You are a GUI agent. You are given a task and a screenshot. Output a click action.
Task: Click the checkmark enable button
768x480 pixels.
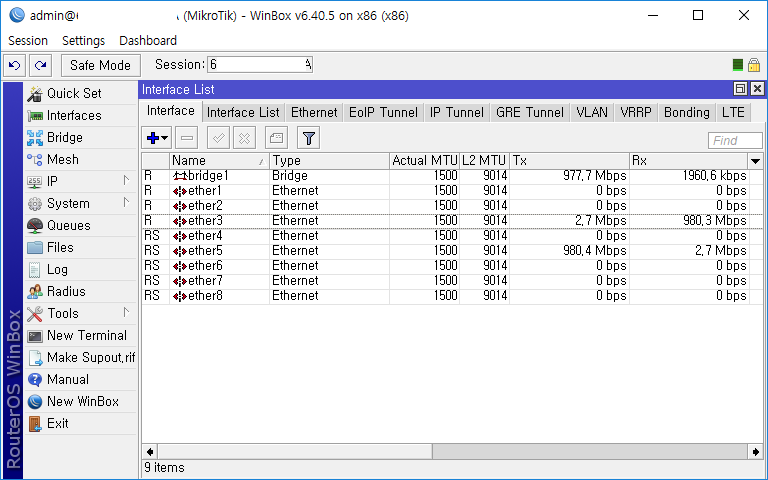(218, 139)
